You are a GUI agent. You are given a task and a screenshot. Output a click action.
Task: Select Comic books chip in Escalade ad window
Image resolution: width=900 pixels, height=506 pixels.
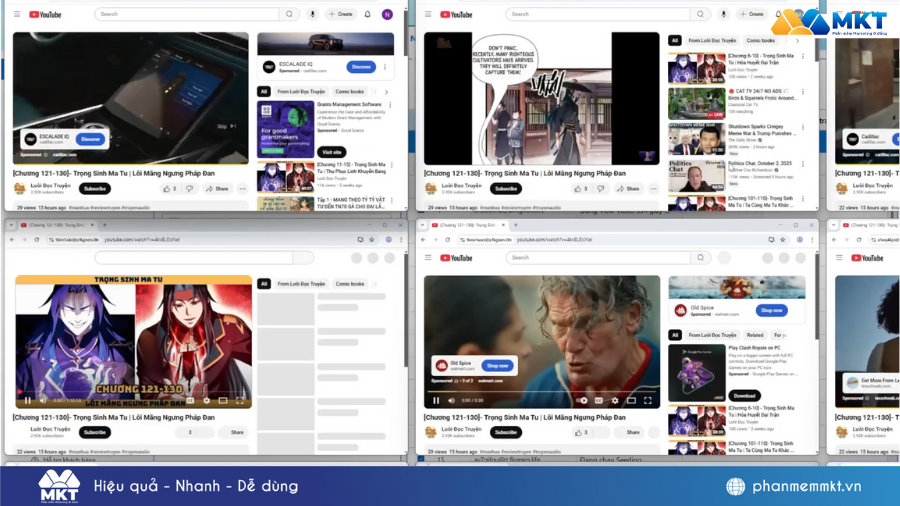[349, 91]
